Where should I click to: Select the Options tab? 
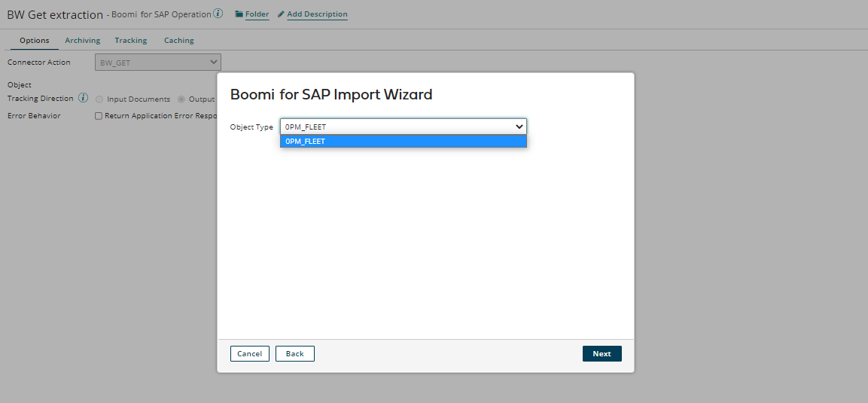pos(35,41)
